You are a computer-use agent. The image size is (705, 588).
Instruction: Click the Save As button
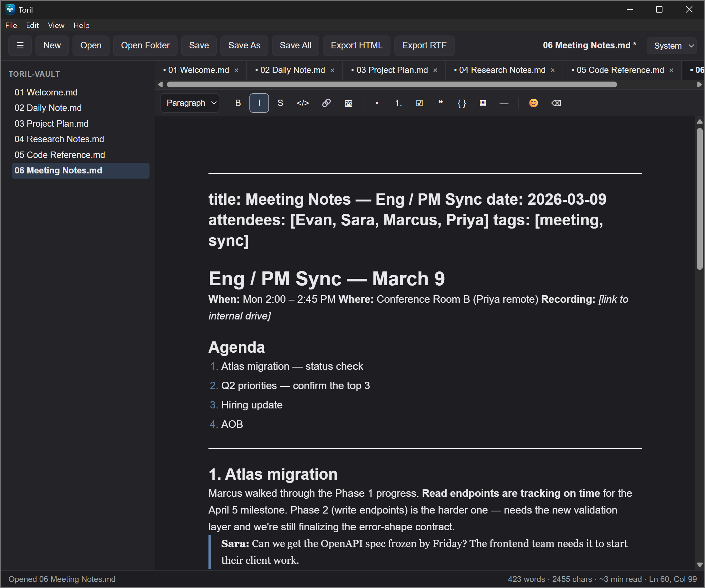pyautogui.click(x=245, y=45)
